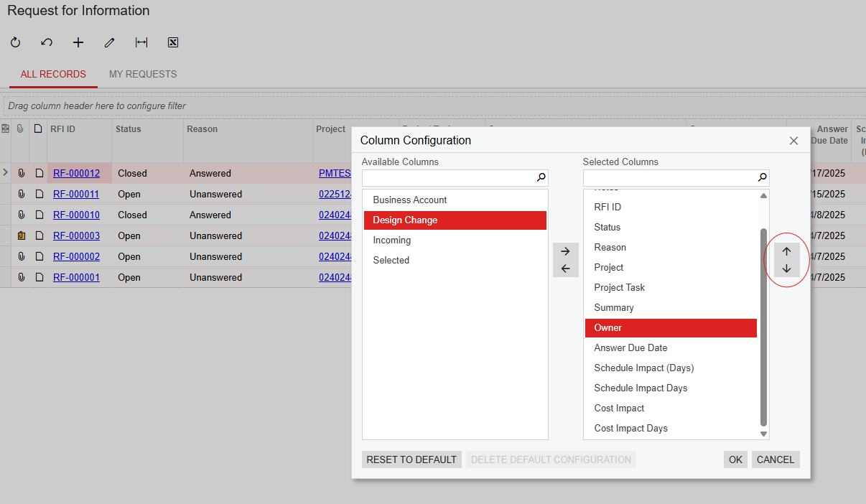The width and height of the screenshot is (866, 504).
Task: Click the Export to Excel icon
Action: pyautogui.click(x=173, y=42)
